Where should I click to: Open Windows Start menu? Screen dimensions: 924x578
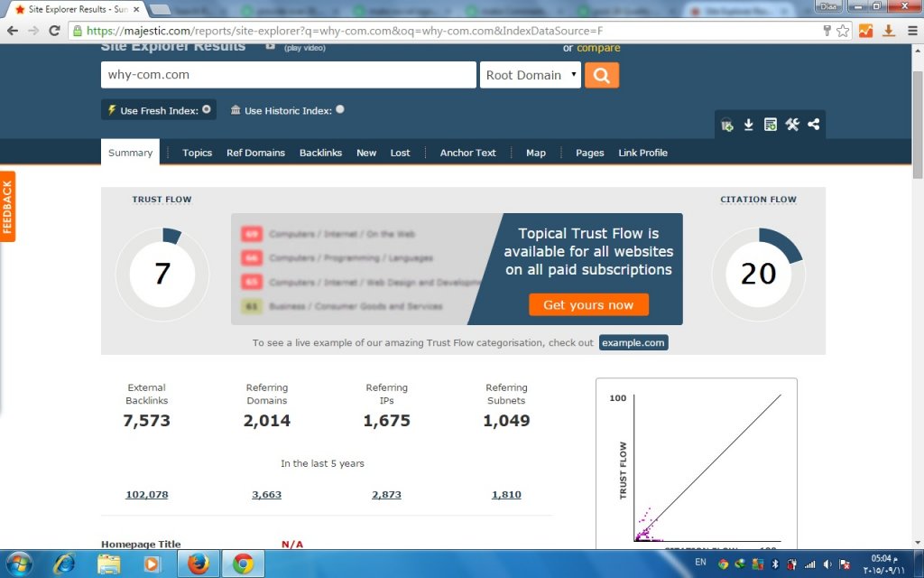[x=19, y=564]
